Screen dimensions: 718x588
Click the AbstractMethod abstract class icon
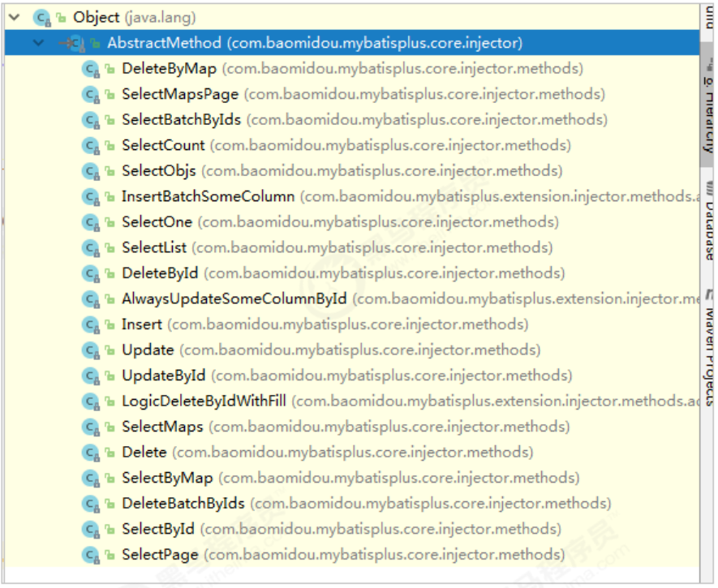75,43
